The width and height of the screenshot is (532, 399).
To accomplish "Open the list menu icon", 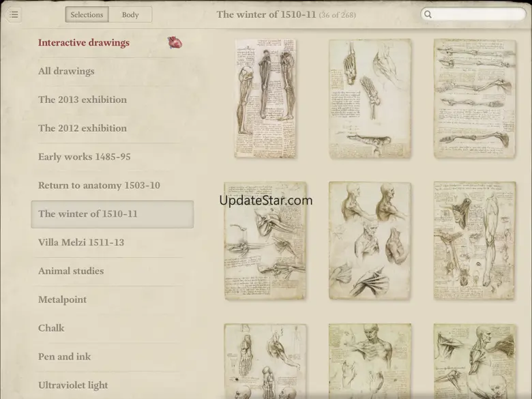I will click(14, 14).
